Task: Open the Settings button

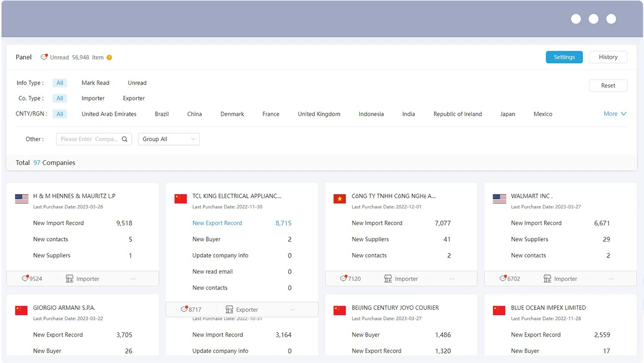Action: coord(564,57)
